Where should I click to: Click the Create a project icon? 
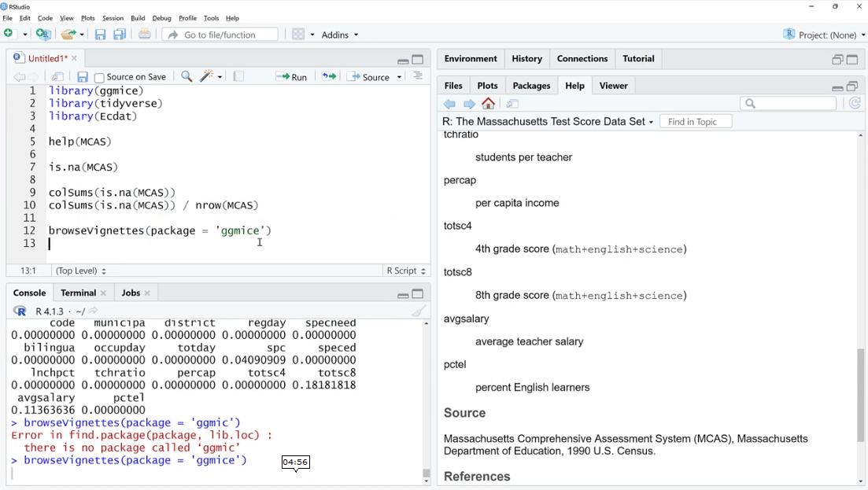click(43, 35)
